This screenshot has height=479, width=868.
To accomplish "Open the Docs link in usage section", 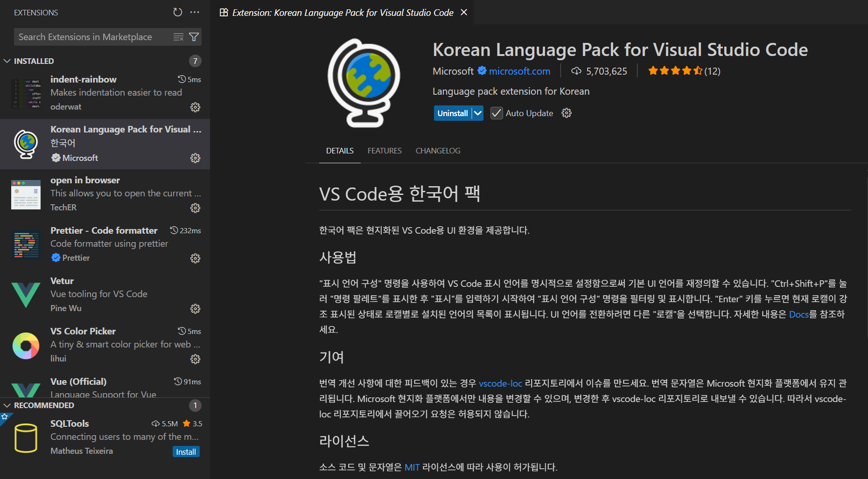I will point(798,314).
